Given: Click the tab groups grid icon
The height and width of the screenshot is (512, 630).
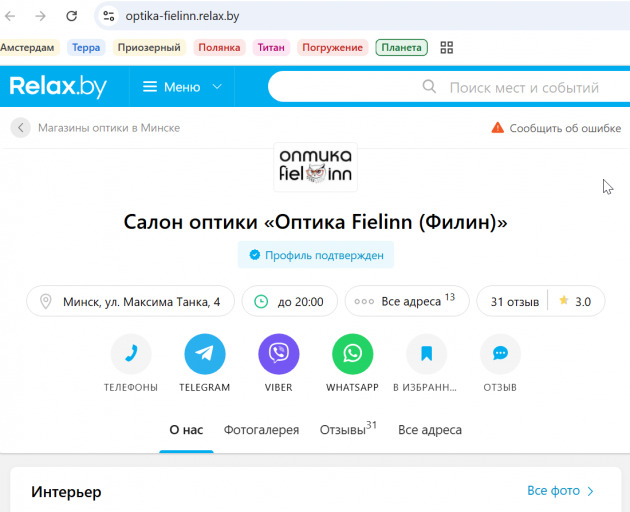Looking at the screenshot, I should tap(446, 47).
